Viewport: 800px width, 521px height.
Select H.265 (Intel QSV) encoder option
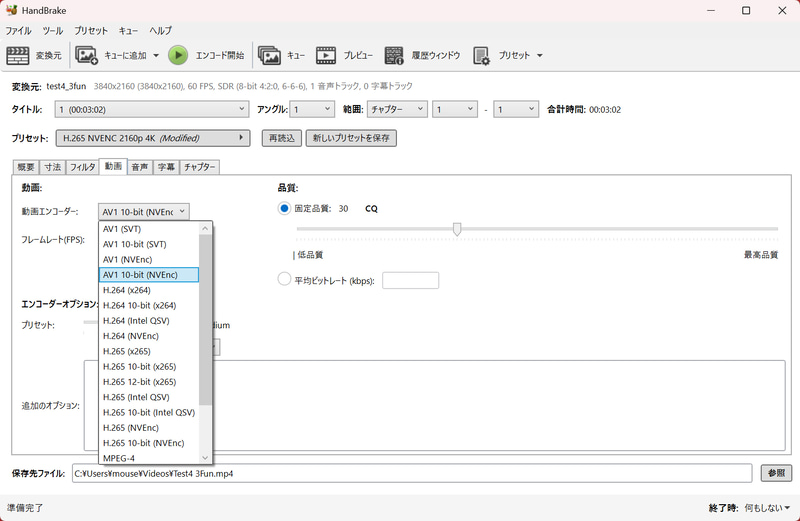pos(148,397)
